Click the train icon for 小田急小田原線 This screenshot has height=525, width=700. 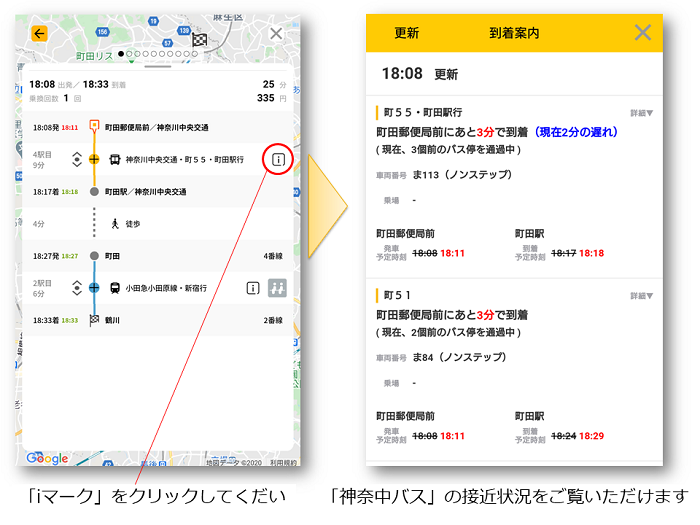click(115, 288)
